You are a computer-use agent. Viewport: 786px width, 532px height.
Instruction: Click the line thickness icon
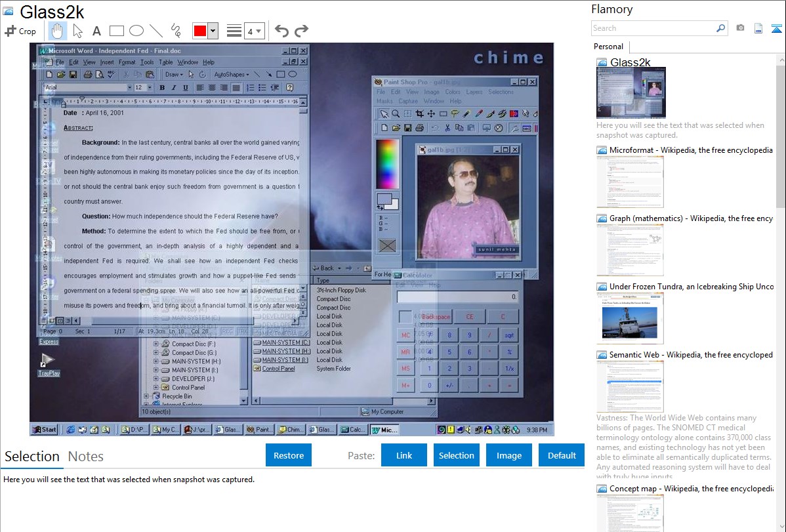[x=234, y=31]
